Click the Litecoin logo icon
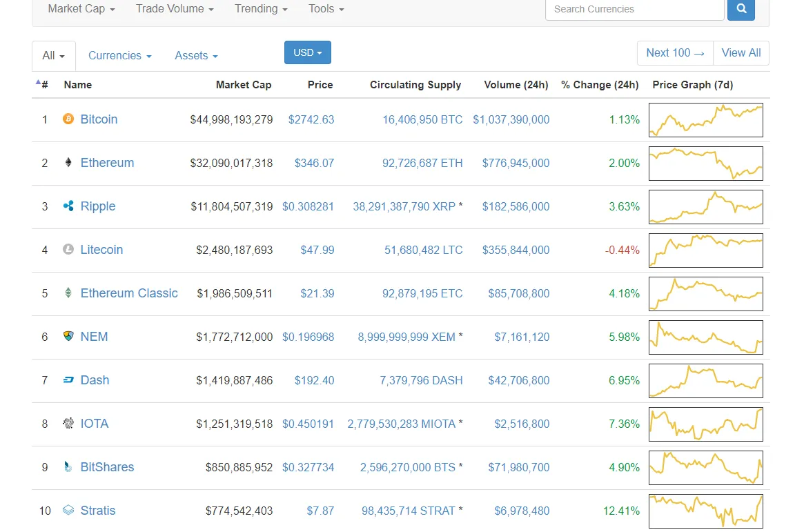This screenshot has width=804, height=532. coord(68,249)
